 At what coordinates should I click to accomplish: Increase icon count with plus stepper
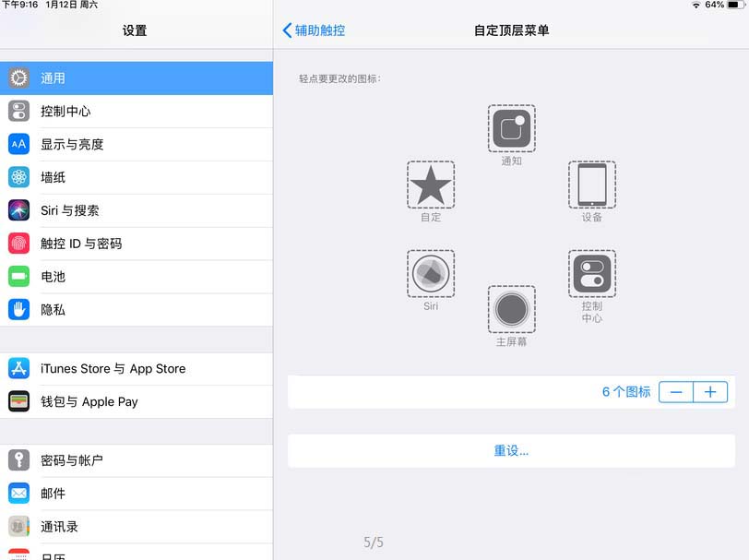point(710,392)
